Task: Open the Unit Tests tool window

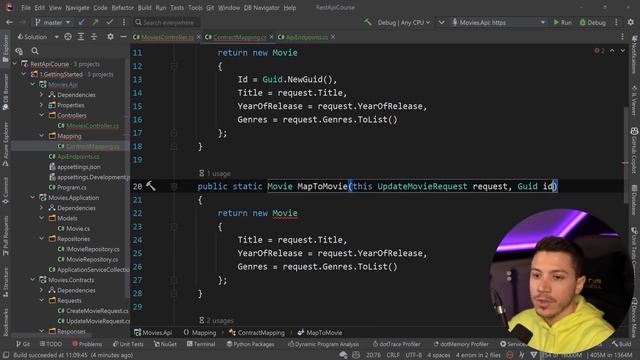Action: click(128, 344)
